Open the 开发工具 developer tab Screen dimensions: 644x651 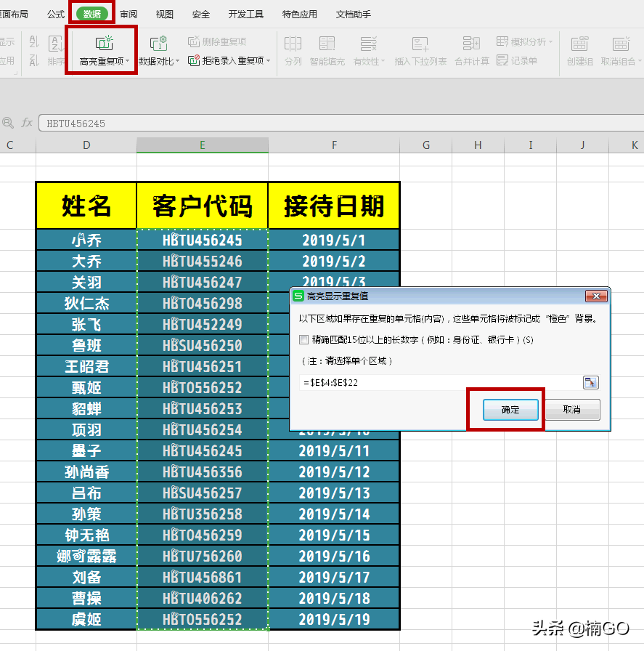245,12
